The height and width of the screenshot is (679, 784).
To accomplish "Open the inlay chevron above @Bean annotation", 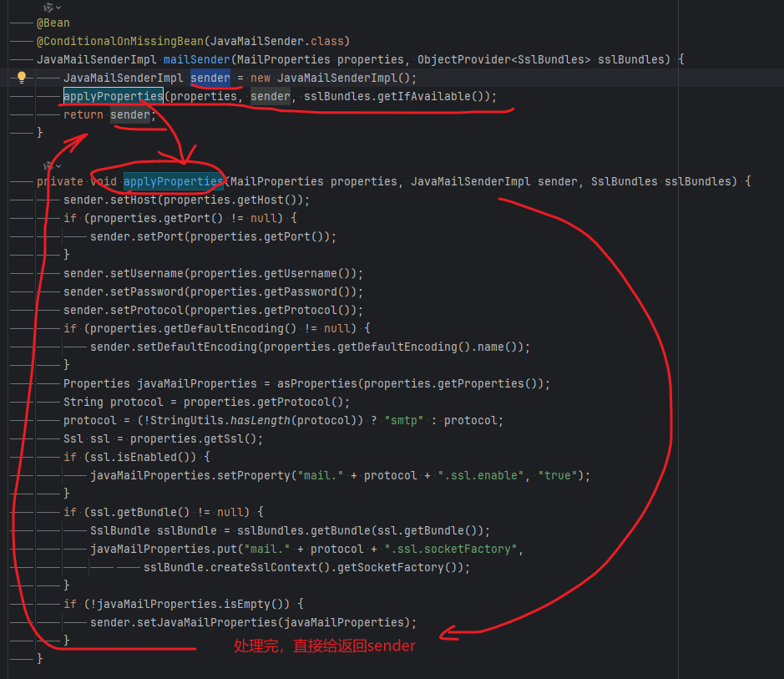I will [x=58, y=7].
